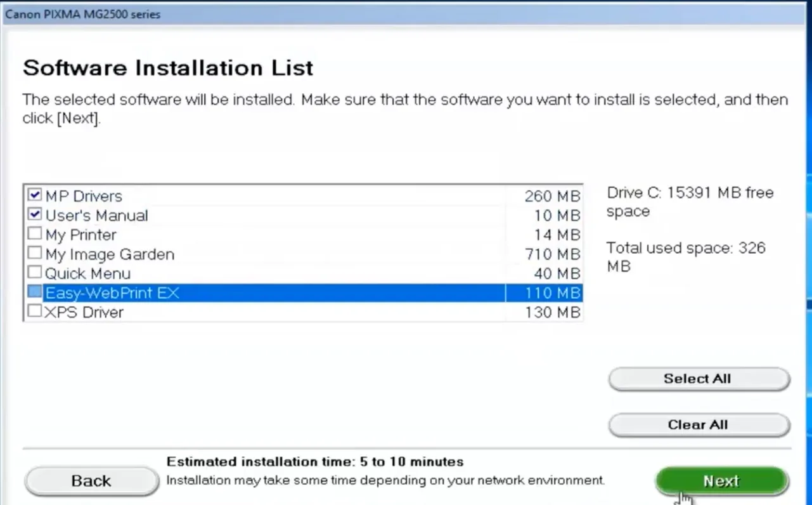This screenshot has width=812, height=505.
Task: Highlight the My Image Garden entry name
Action: coord(110,254)
